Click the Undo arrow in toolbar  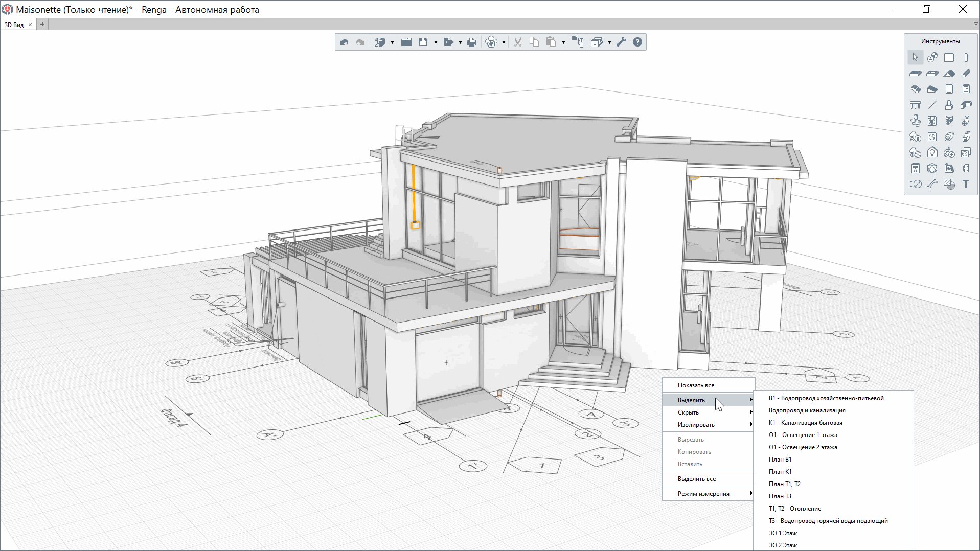344,42
